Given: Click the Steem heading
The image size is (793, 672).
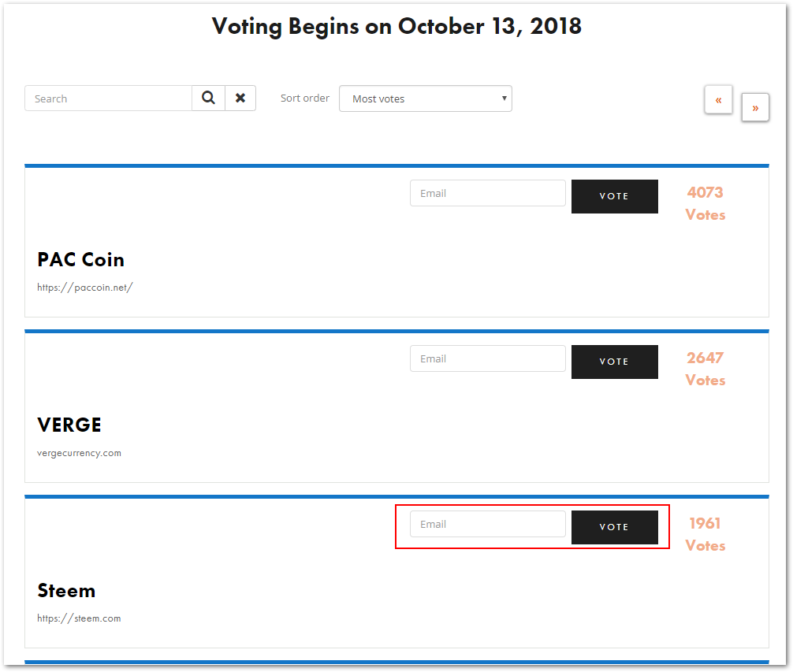Looking at the screenshot, I should 66,591.
